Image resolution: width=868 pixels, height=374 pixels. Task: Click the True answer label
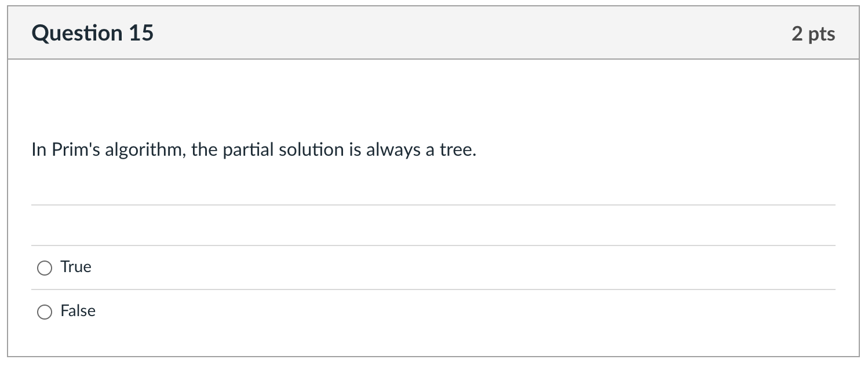click(75, 267)
